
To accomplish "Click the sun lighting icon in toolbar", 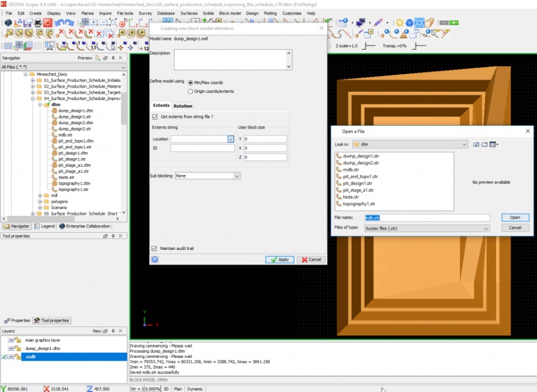I will point(399,23).
